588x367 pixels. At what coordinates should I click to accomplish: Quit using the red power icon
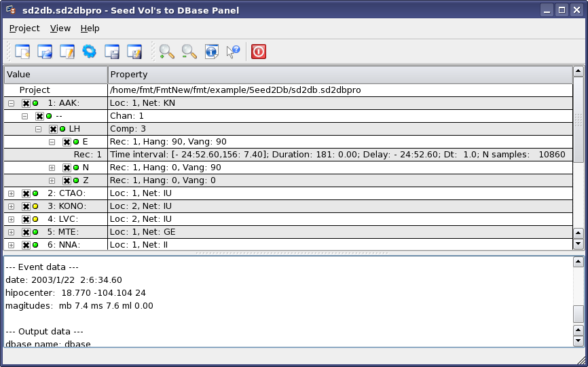pyautogui.click(x=259, y=52)
